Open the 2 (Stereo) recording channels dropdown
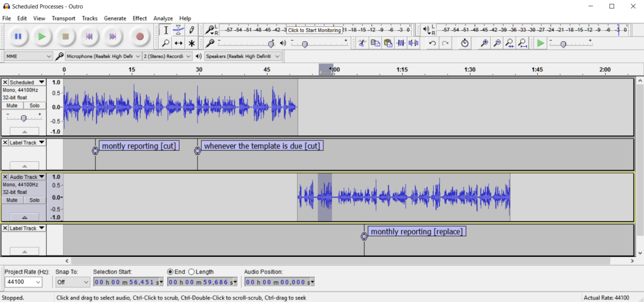This screenshot has width=644, height=302. coord(167,56)
